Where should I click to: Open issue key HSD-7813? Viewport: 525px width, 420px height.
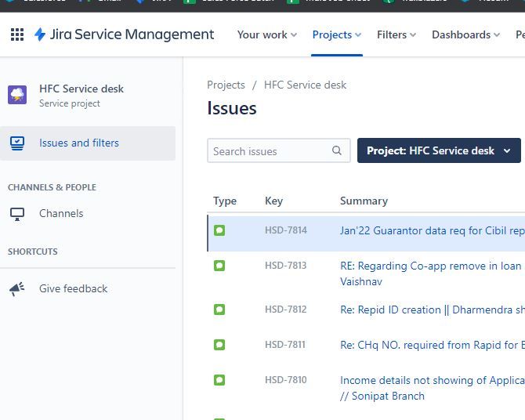pos(285,266)
